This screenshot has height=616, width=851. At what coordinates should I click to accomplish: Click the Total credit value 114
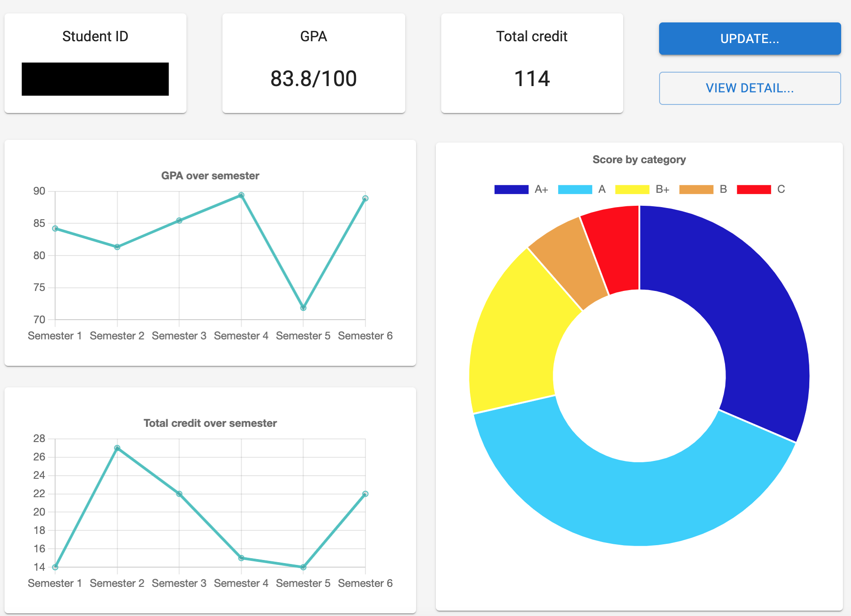coord(532,79)
